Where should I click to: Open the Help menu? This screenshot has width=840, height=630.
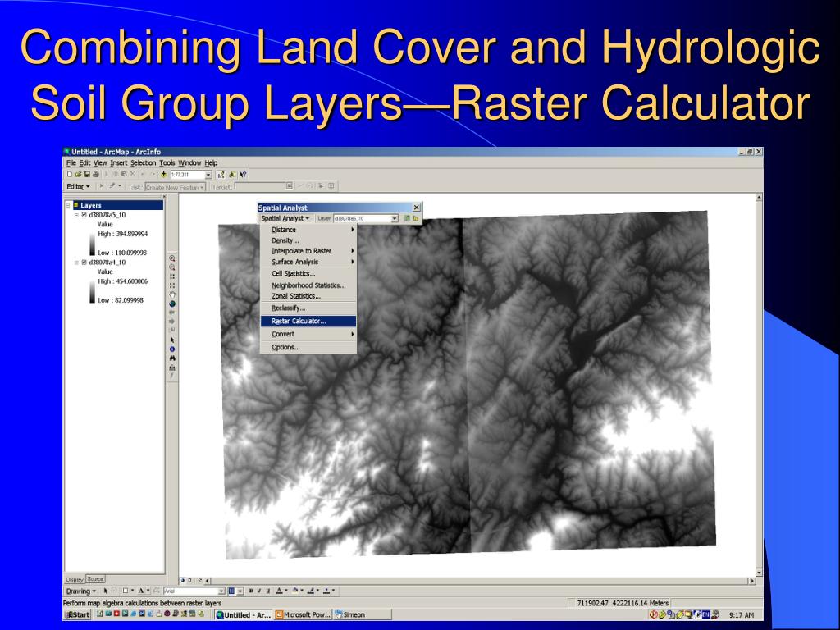click(x=211, y=163)
